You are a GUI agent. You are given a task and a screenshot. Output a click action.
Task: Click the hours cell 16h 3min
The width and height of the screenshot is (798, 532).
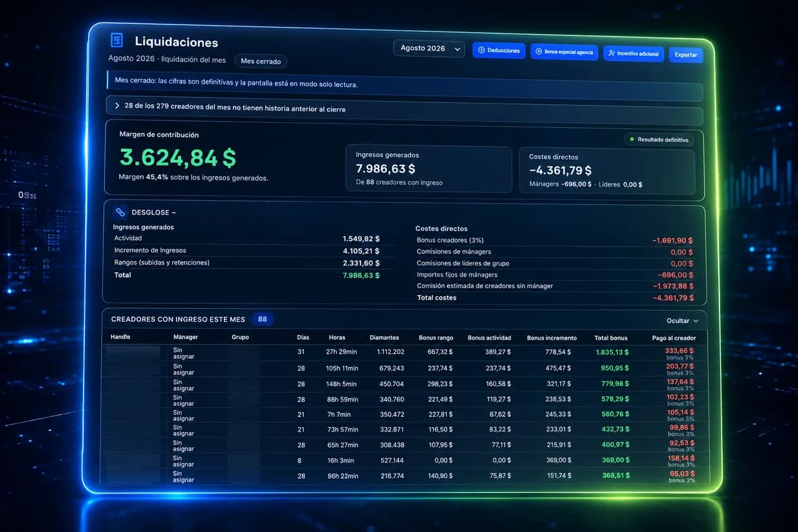point(340,460)
